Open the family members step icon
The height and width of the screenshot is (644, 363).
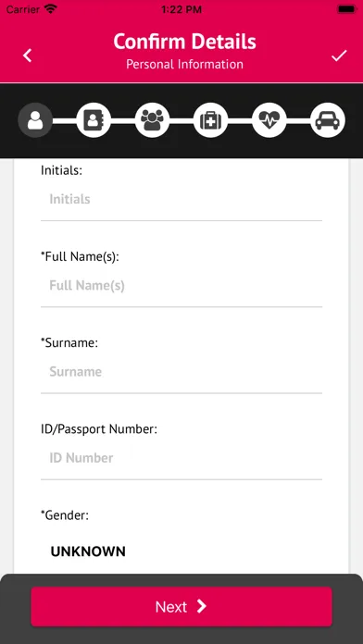[152, 120]
